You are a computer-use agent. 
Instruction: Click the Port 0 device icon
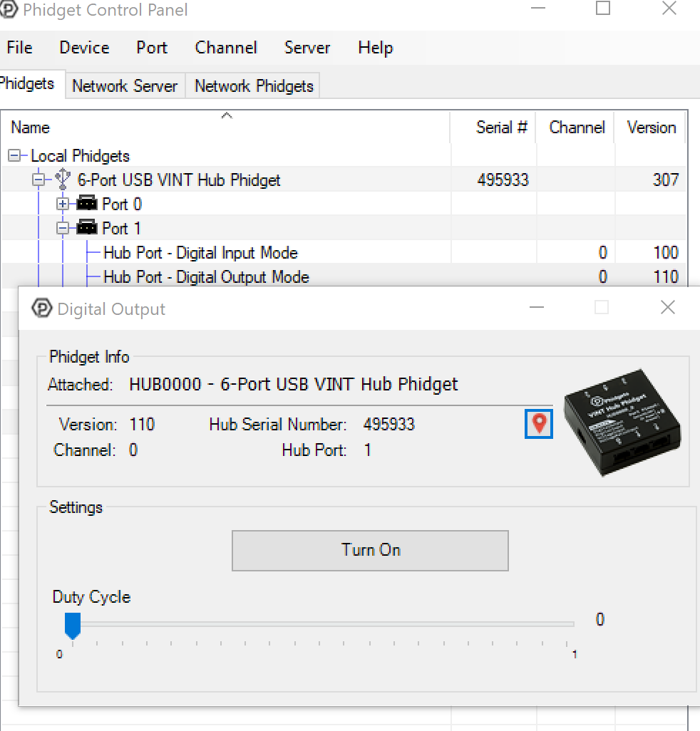click(86, 204)
